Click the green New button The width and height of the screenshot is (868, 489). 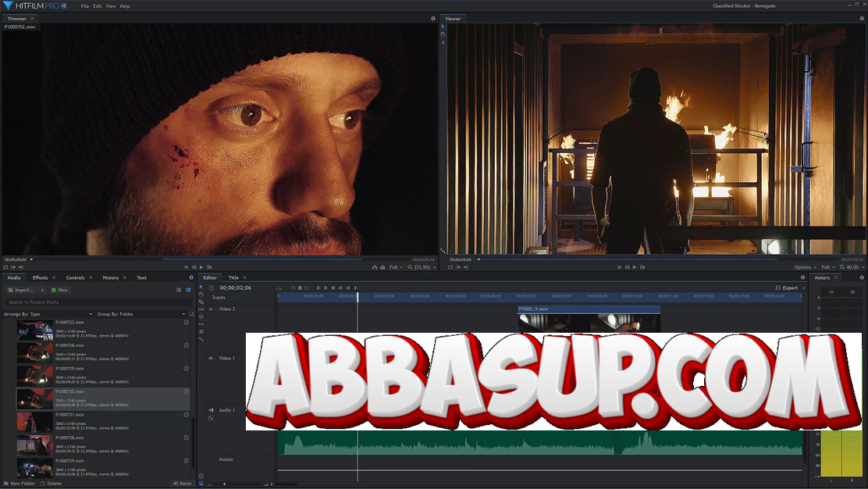[x=59, y=290]
